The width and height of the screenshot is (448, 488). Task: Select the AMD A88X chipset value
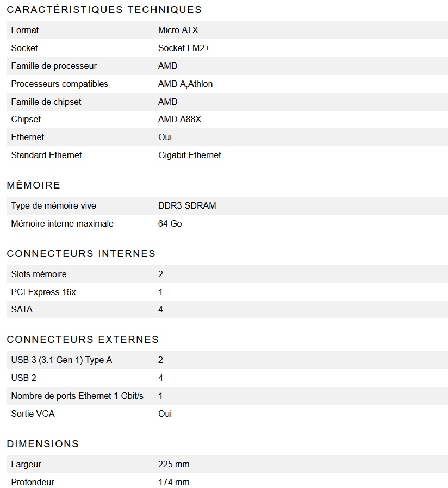(x=179, y=120)
